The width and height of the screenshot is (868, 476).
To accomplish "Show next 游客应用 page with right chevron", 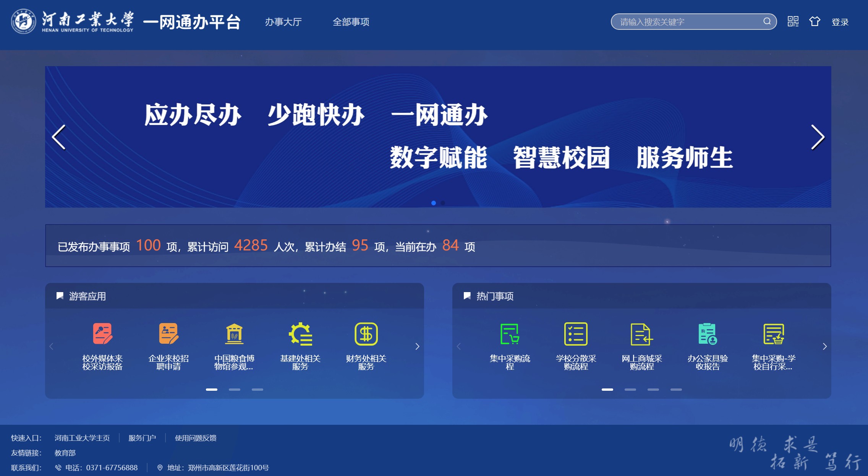I will (417, 346).
